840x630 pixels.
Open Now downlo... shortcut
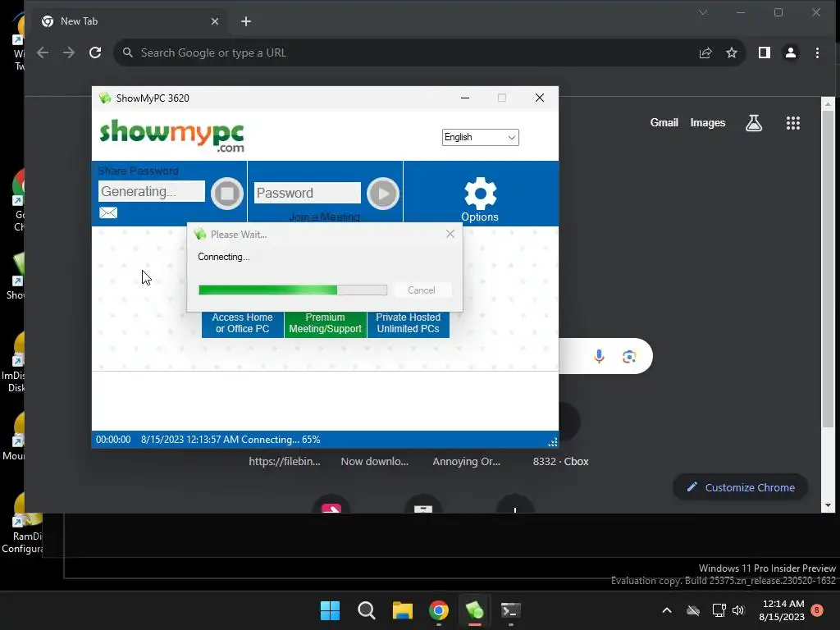click(x=374, y=461)
